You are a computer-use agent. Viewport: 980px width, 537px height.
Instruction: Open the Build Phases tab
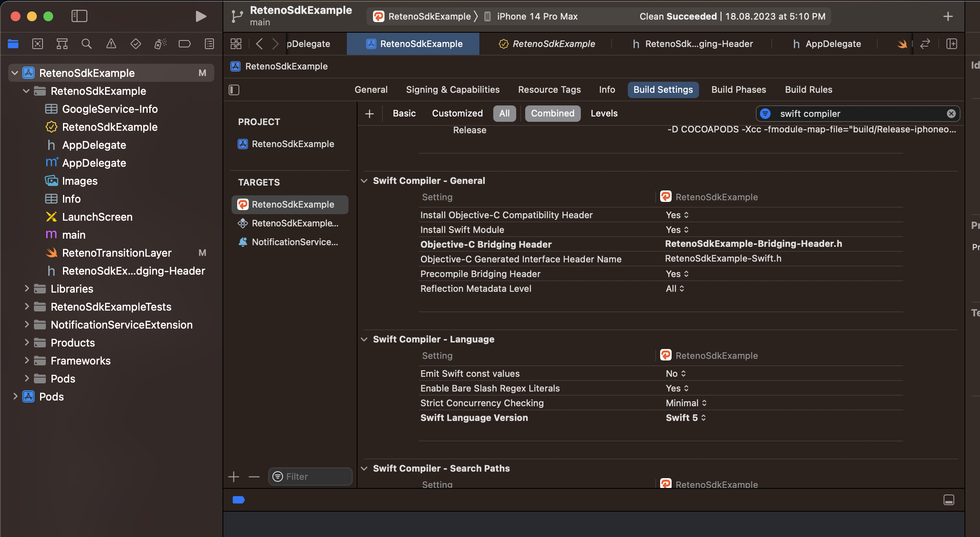(x=739, y=89)
